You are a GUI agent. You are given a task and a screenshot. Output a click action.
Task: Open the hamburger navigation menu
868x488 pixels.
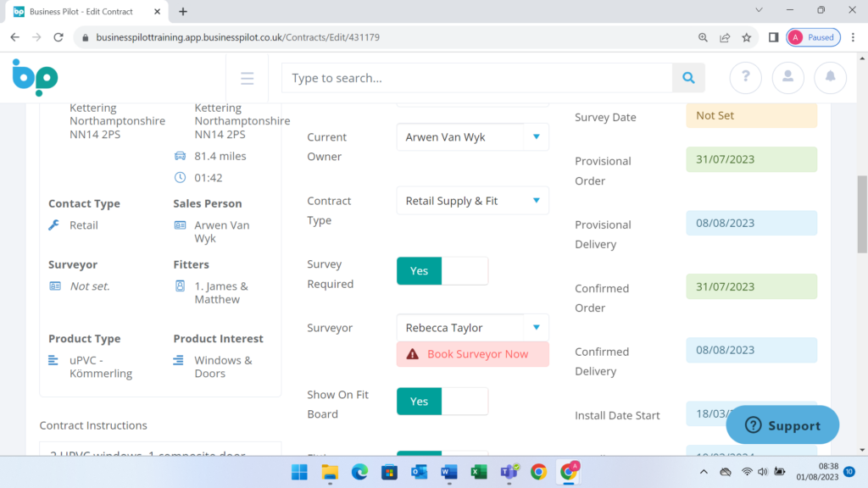247,78
